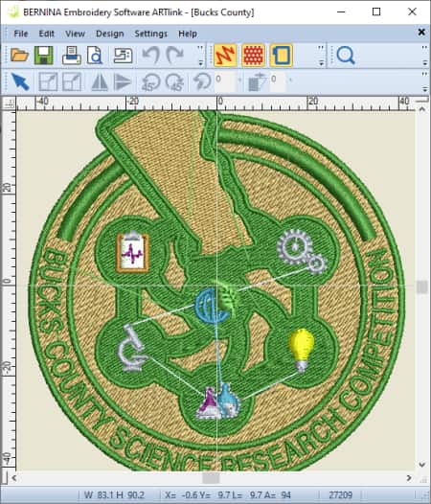Select the arrow Select Object tool

pyautogui.click(x=20, y=81)
